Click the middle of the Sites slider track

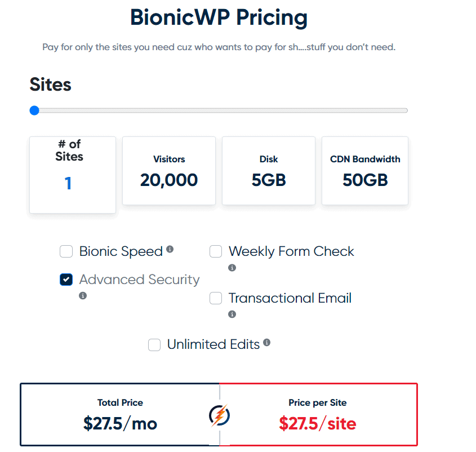click(x=220, y=110)
